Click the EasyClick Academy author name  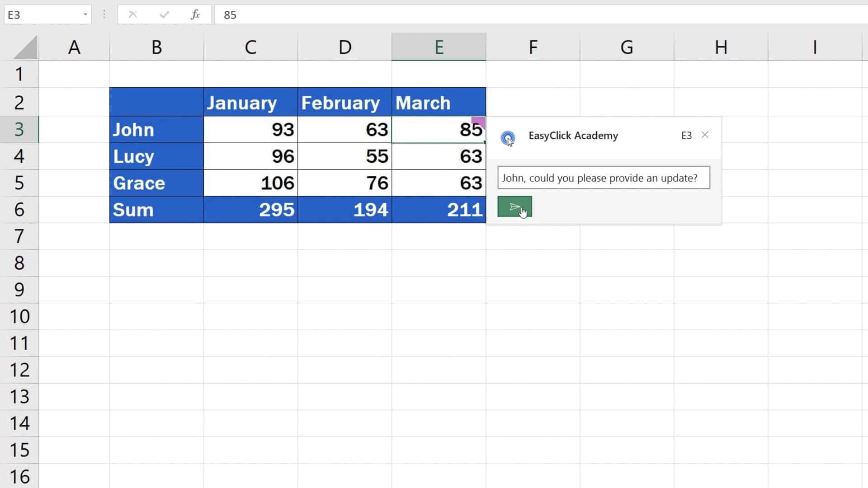point(573,136)
